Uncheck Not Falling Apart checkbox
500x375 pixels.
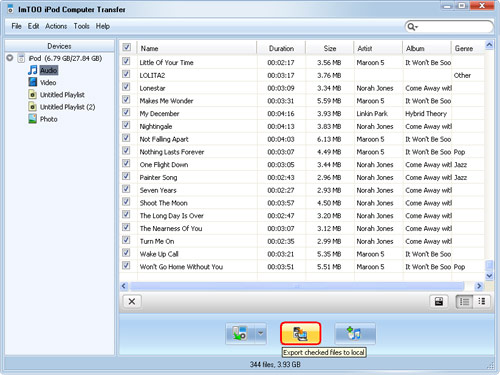click(126, 138)
